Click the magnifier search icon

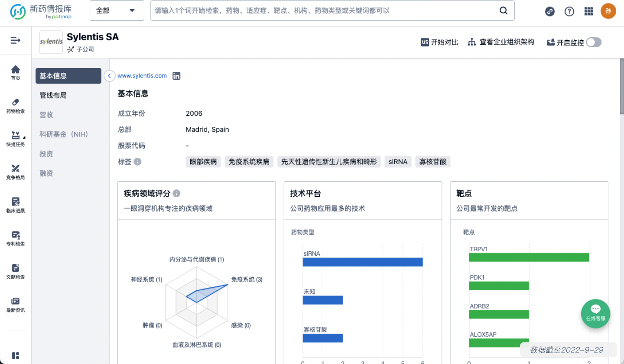[x=504, y=11]
